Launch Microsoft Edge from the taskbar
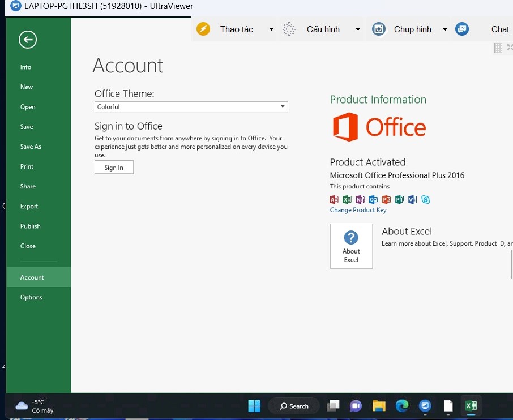Viewport: 513px width, 420px height. (402, 406)
